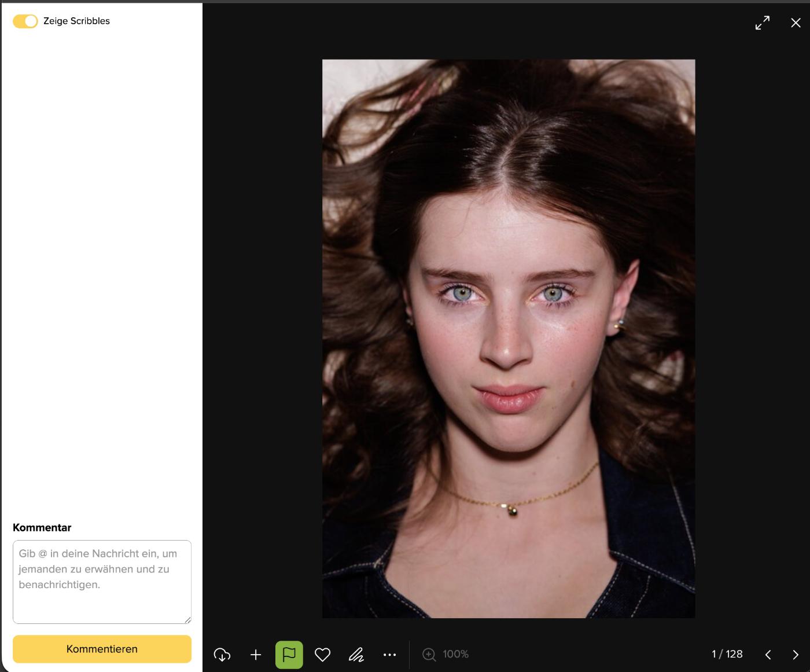Advance to the next image arrow
This screenshot has width=810, height=672.
coord(796,655)
